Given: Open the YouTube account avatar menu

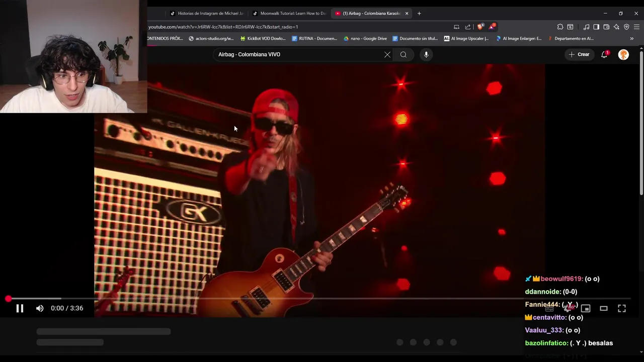Looking at the screenshot, I should tap(623, 54).
